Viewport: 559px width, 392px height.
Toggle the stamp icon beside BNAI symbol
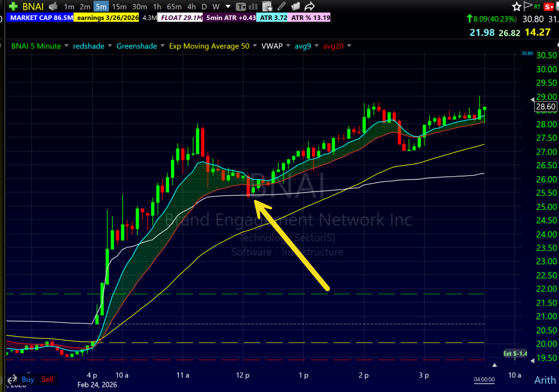click(x=53, y=6)
